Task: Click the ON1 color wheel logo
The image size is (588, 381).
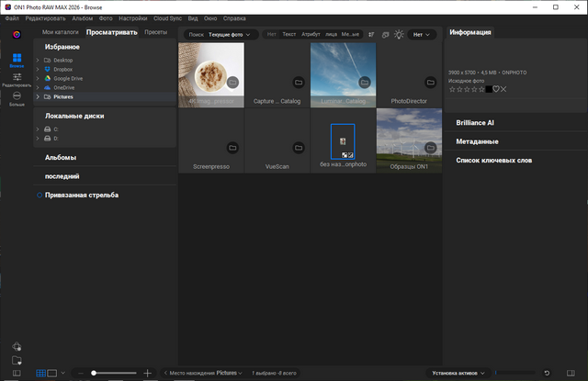Action: [17, 35]
